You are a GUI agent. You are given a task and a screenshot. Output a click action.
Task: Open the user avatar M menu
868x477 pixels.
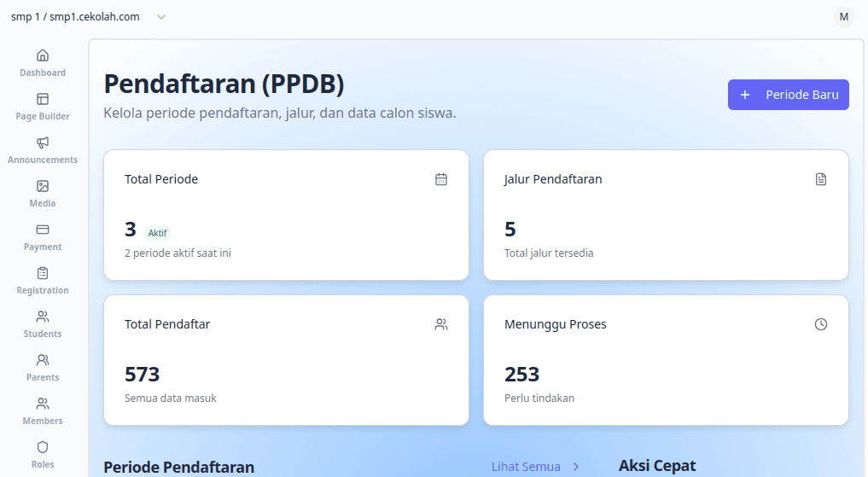843,17
